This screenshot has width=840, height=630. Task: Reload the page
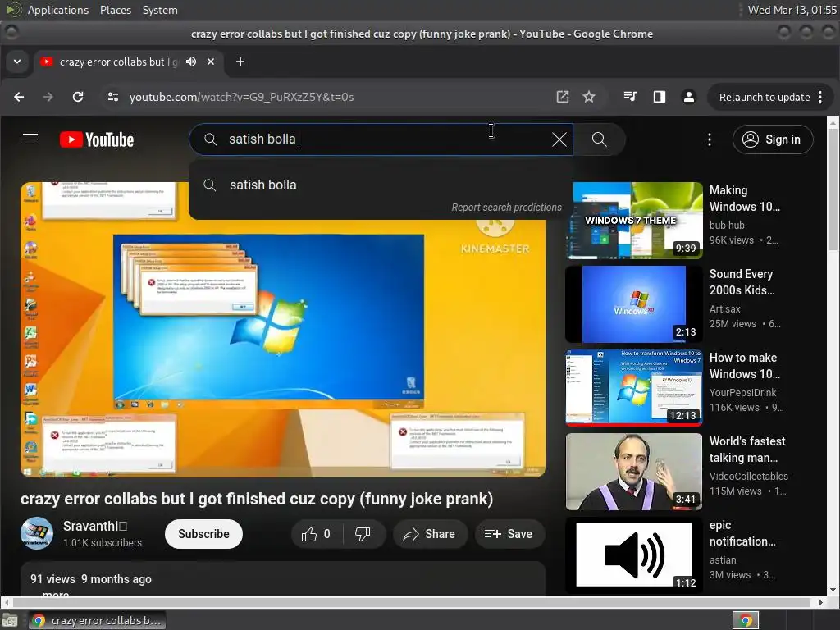tap(78, 97)
